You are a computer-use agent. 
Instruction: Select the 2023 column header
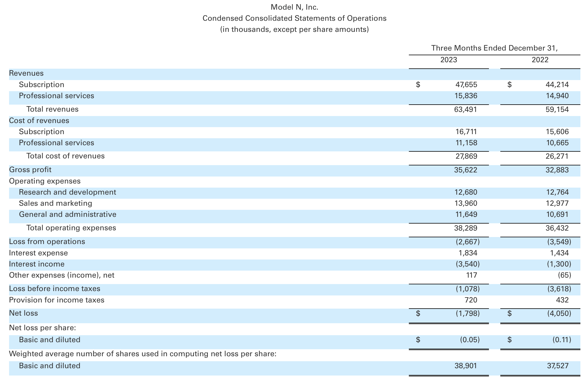coord(449,59)
